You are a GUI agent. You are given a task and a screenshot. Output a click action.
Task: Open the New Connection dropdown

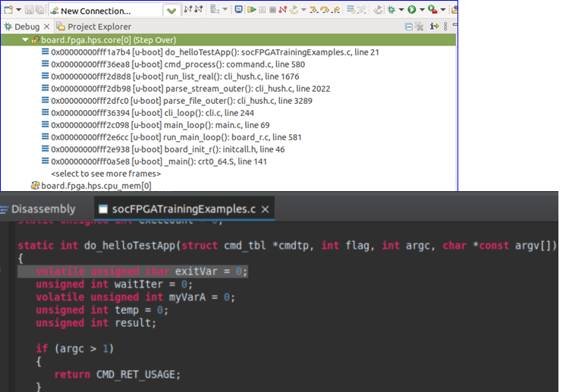[x=171, y=11]
